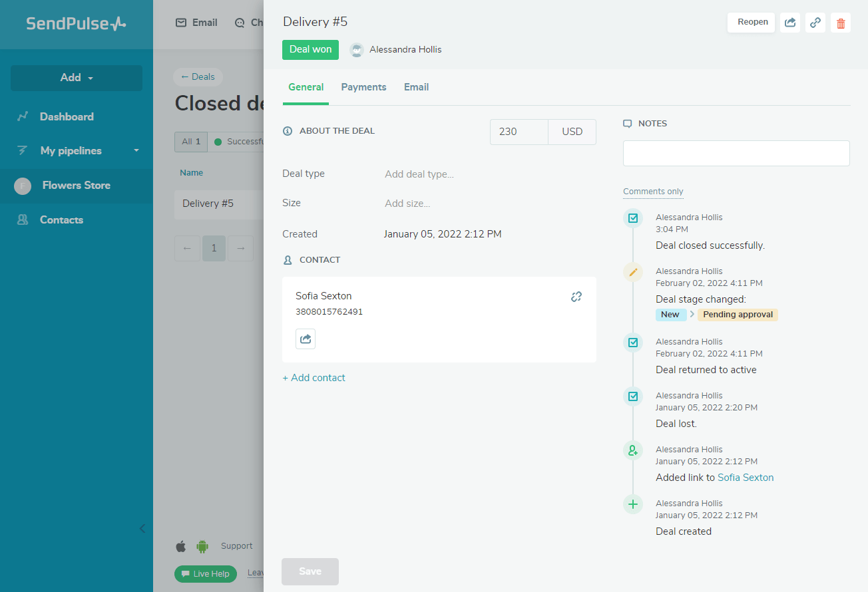Click the Flowers Store avatar icon
Image resolution: width=868 pixels, height=592 pixels.
23,186
